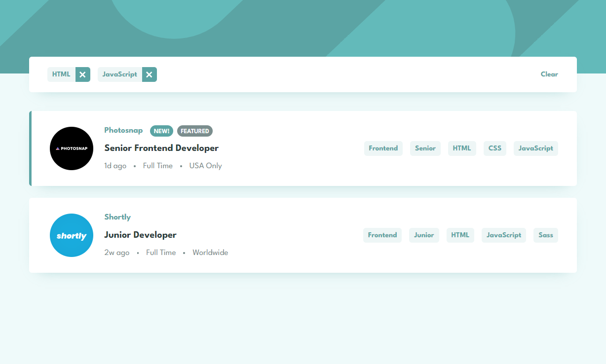The width and height of the screenshot is (606, 364).
Task: Click the JavaScript tag on Shortly listing
Action: coord(503,235)
